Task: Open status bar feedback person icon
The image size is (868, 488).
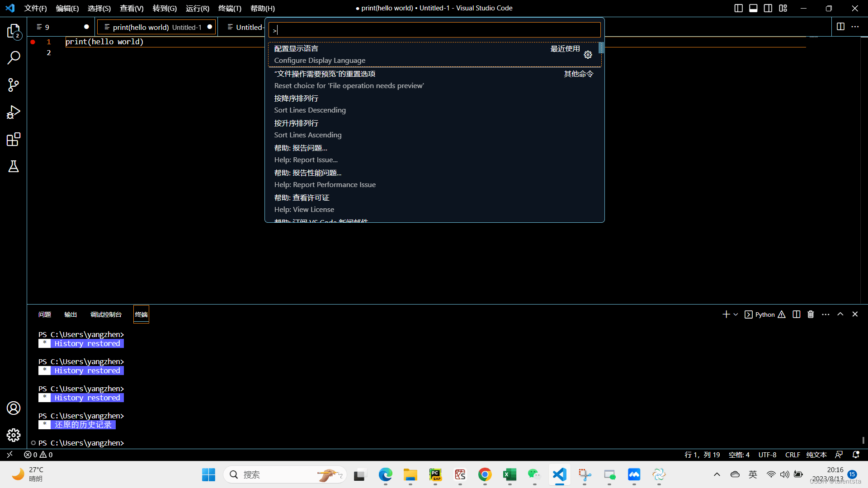Action: (839, 455)
